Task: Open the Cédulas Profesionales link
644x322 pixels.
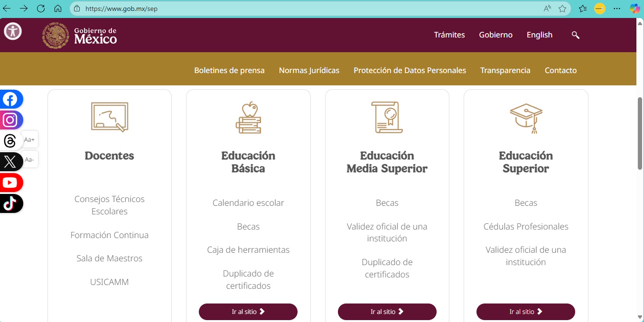Action: coord(525,227)
